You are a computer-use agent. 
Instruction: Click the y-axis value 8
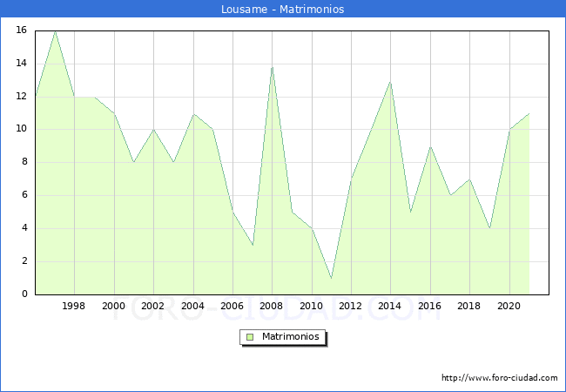[x=24, y=162]
